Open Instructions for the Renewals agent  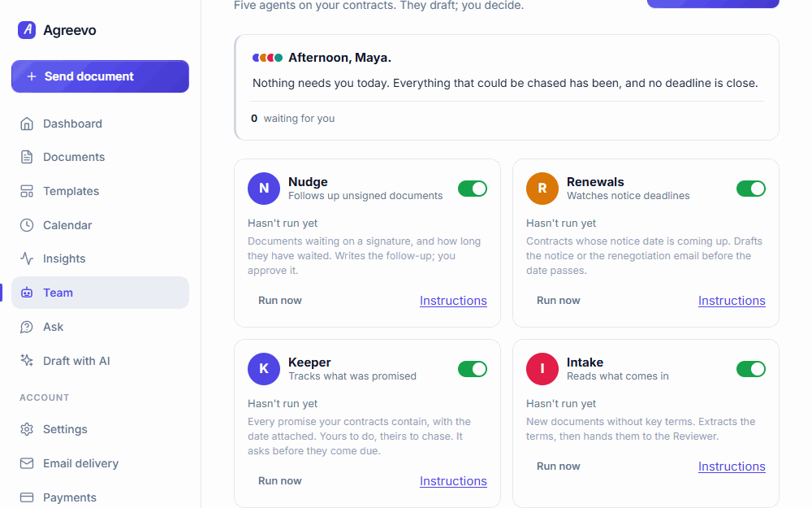[x=732, y=301]
